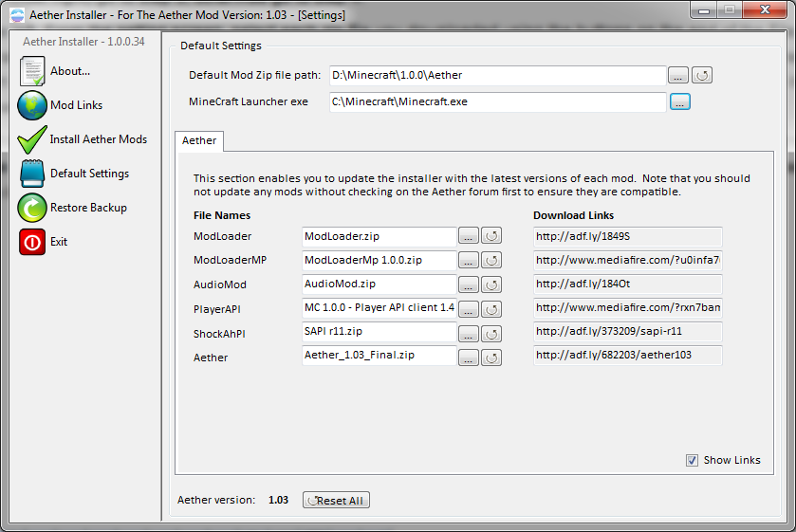Click the Aether Installer - 1.0.0.34 label
The height and width of the screenshot is (532, 796).
[83, 42]
